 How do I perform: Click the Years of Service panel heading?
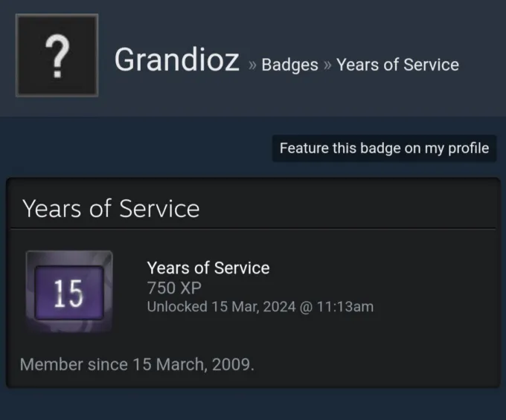click(111, 208)
